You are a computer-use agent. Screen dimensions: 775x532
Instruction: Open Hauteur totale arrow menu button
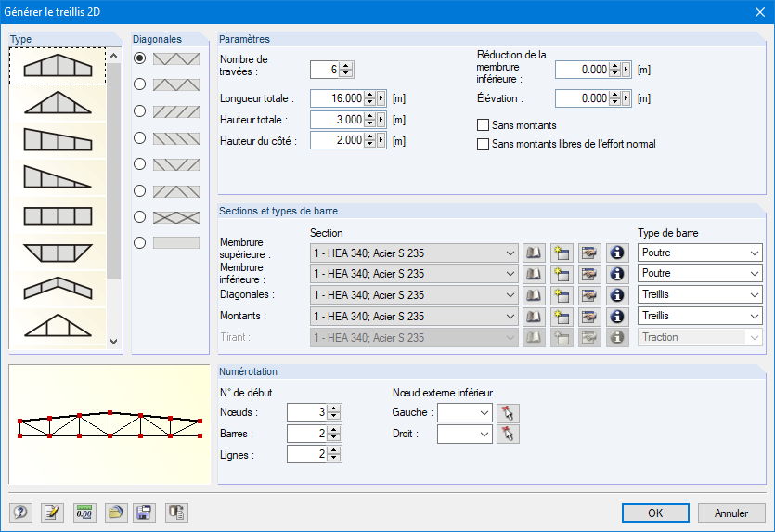(x=381, y=120)
